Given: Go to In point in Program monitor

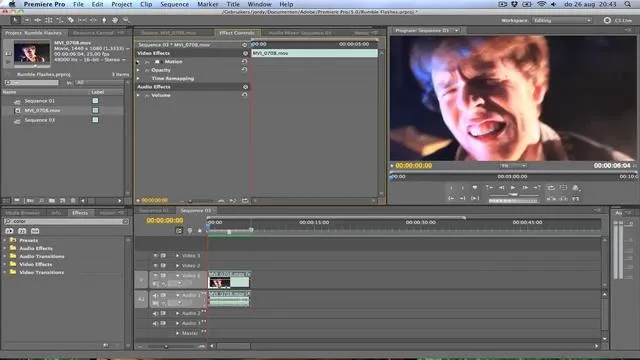Looking at the screenshot, I should [x=451, y=198].
